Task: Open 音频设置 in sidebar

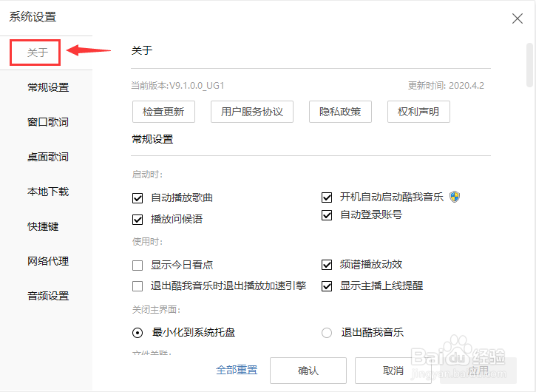Action: [x=48, y=296]
